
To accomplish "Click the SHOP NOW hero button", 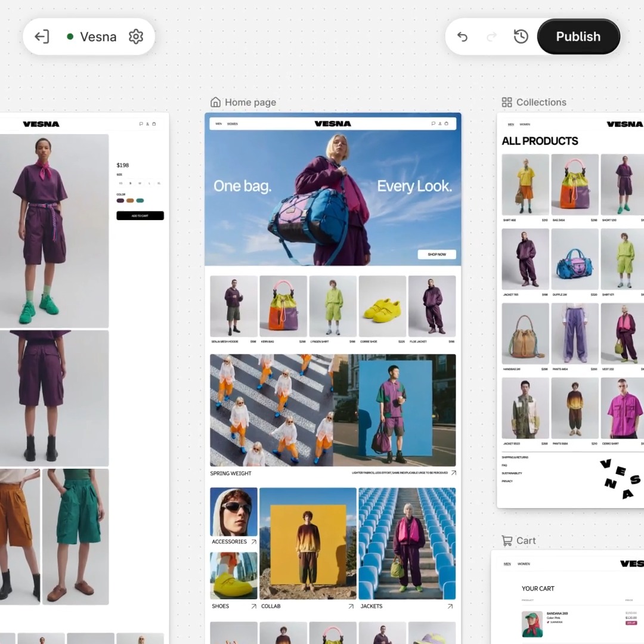I will coord(436,254).
